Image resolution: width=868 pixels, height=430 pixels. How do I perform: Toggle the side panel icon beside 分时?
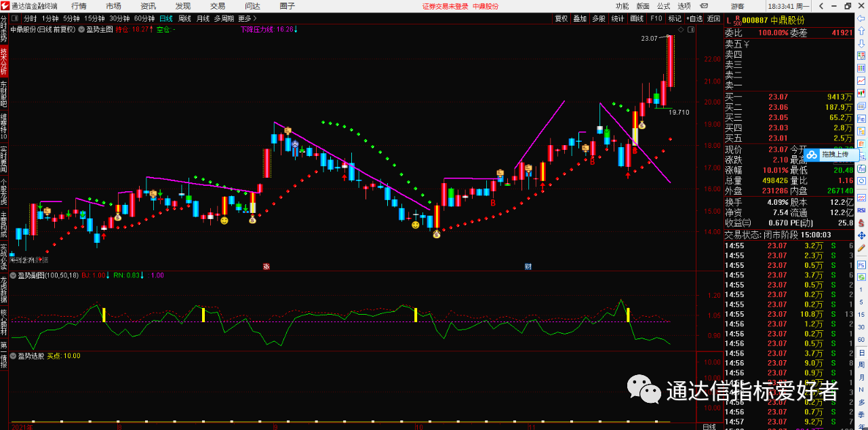[16, 19]
